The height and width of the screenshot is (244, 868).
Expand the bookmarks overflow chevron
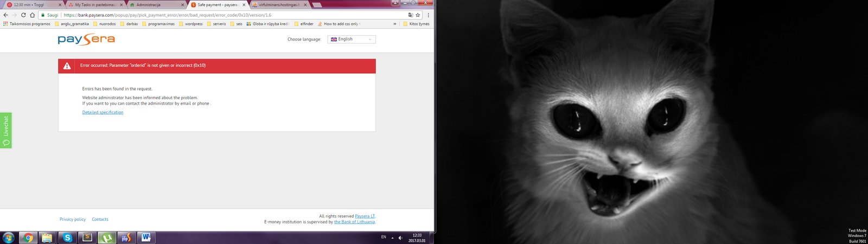pyautogui.click(x=395, y=24)
